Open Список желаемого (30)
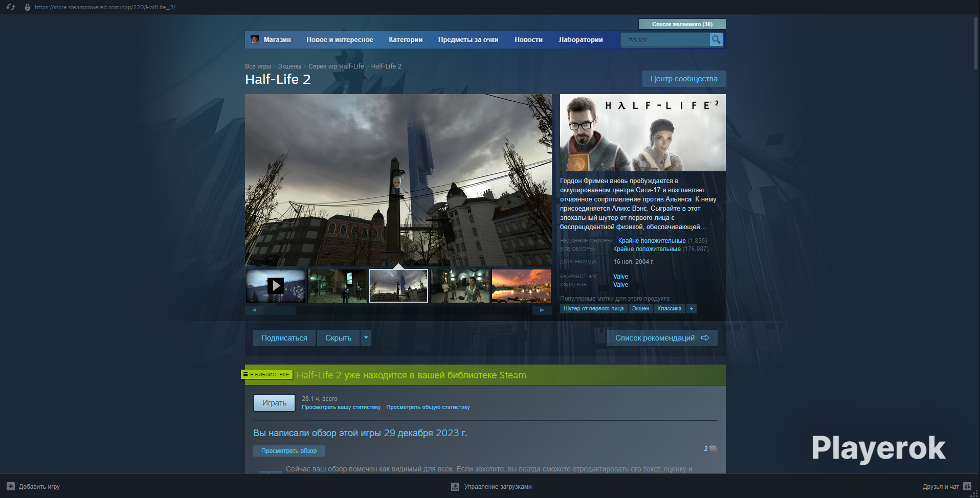Screen dimensions: 980x498 point(682,24)
